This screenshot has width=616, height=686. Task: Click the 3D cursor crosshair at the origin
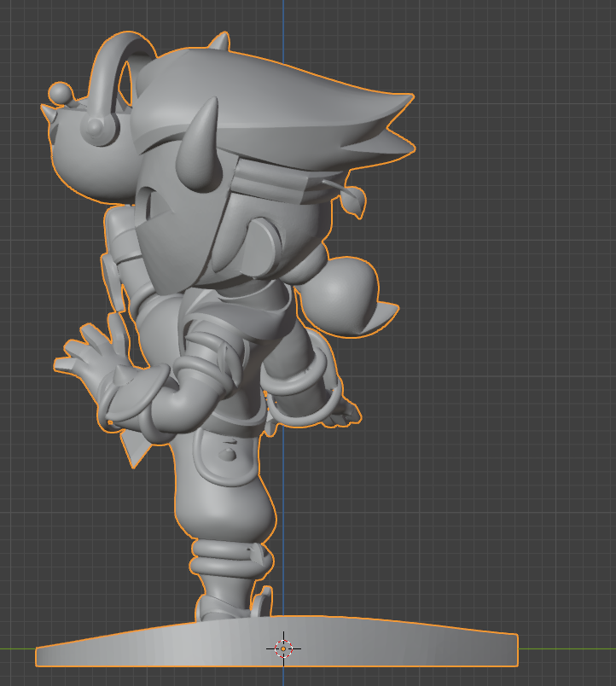tap(283, 648)
